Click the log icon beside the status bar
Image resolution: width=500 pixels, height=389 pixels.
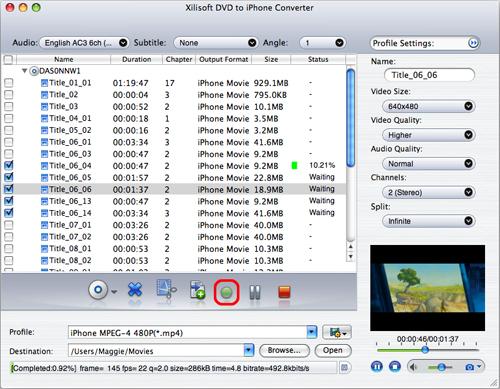point(344,367)
